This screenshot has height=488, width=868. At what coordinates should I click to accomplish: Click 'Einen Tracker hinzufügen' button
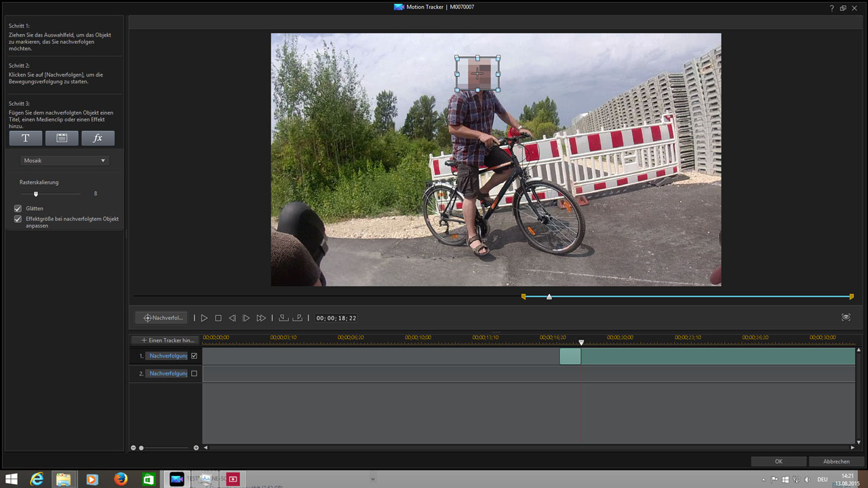click(165, 340)
